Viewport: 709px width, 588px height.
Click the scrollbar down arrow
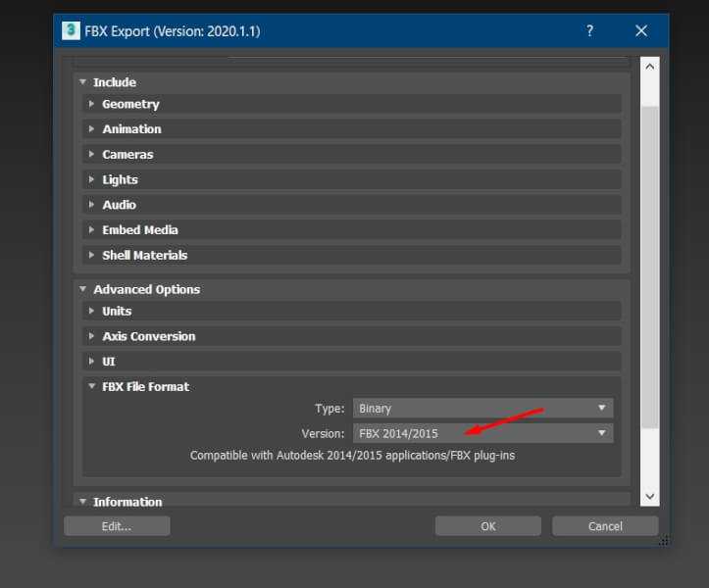tap(650, 496)
